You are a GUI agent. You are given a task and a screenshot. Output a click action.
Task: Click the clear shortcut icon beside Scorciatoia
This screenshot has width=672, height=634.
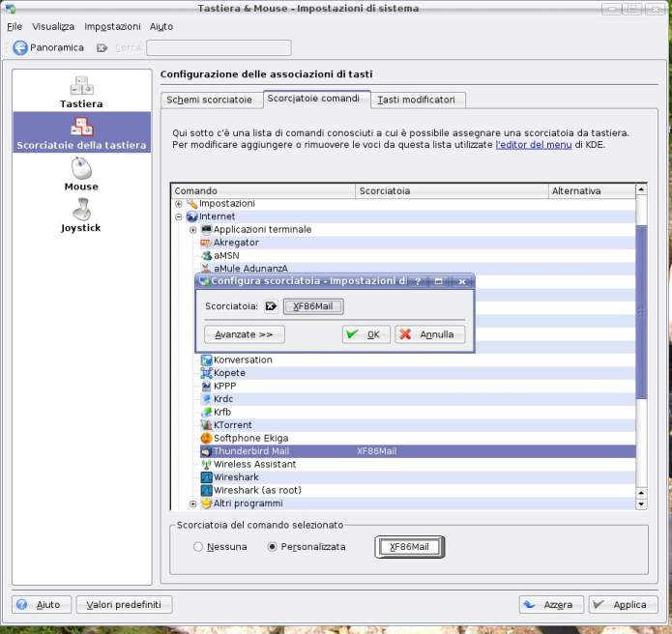(271, 306)
